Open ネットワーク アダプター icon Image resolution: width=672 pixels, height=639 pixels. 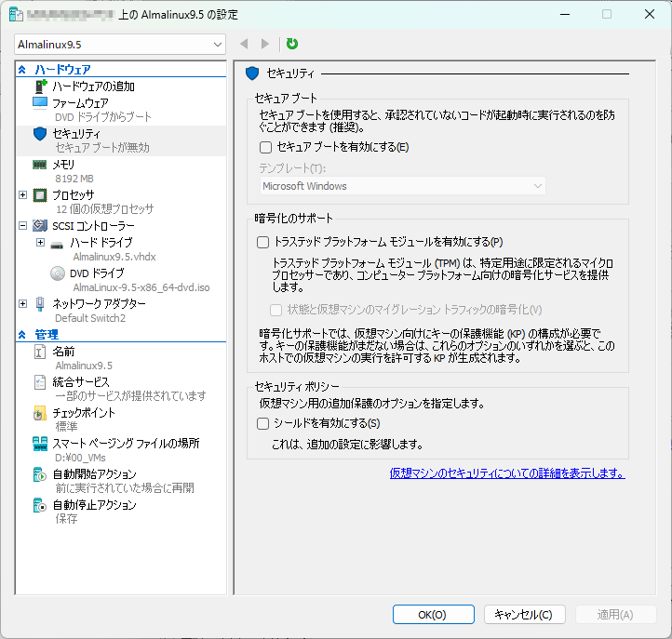pyautogui.click(x=40, y=304)
